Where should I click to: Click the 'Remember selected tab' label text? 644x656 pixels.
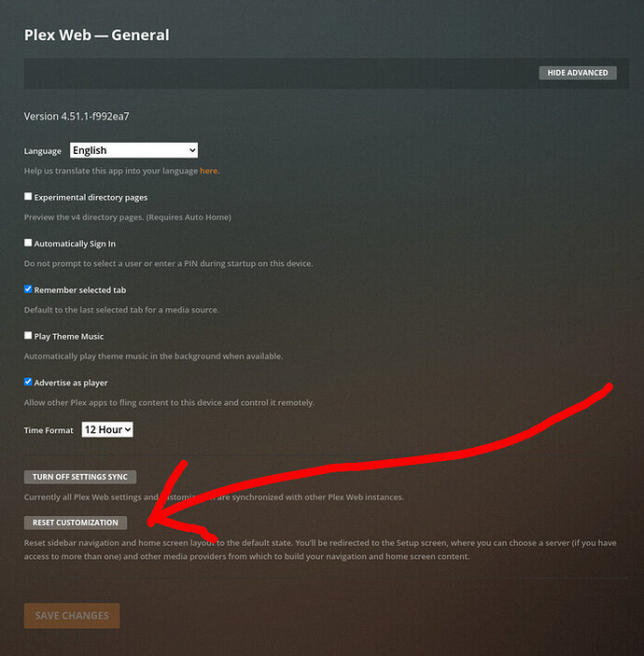(x=80, y=290)
